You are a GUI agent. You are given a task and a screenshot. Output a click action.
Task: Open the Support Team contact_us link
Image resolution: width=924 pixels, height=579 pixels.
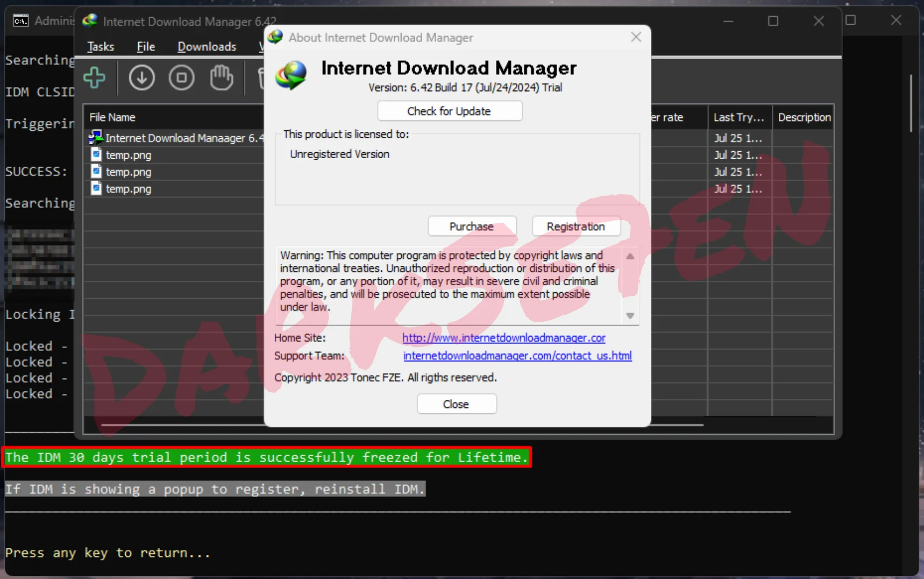pyautogui.click(x=517, y=355)
